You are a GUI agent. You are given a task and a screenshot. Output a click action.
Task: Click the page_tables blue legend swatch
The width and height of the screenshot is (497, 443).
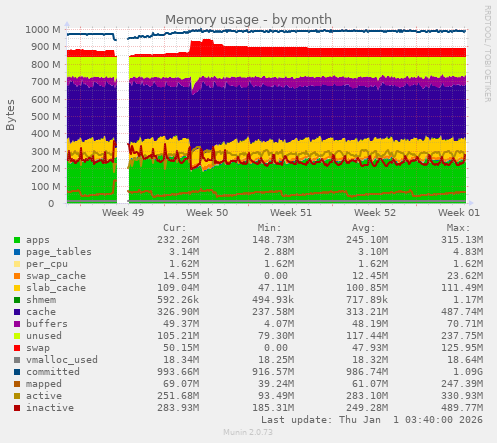(x=17, y=252)
